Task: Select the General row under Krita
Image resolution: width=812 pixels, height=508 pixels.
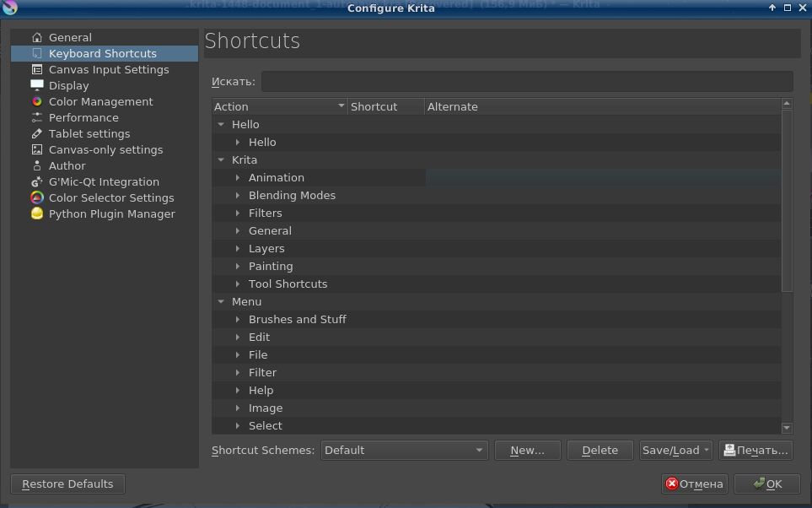Action: pyautogui.click(x=497, y=230)
